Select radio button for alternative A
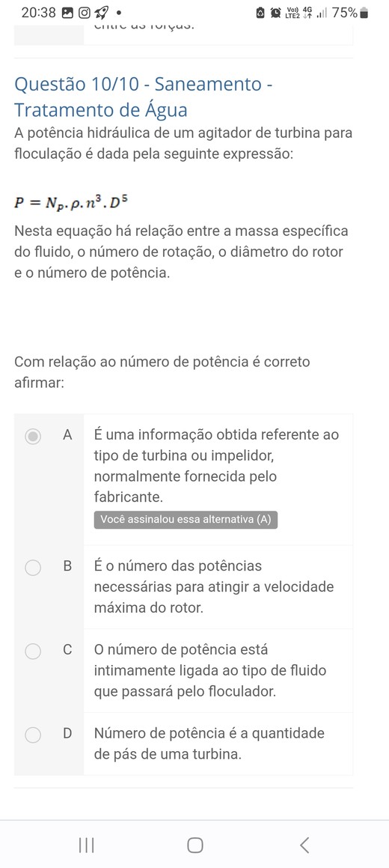 point(33,436)
